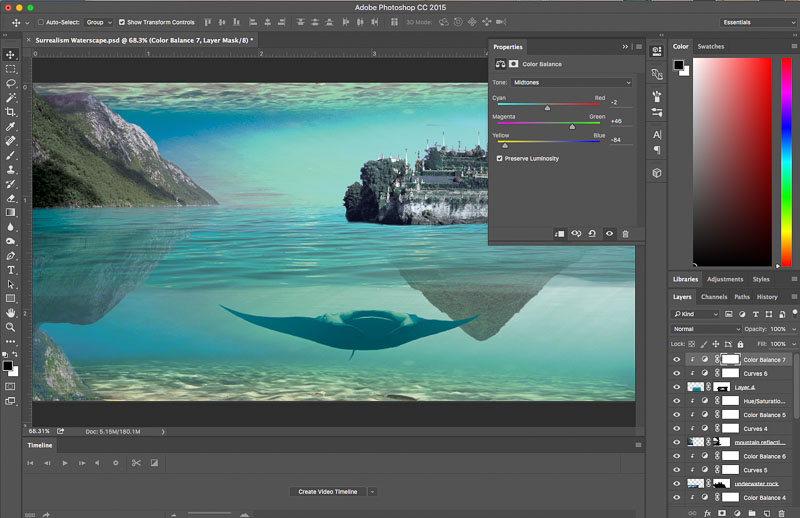Switch to the Channels tab

click(714, 297)
